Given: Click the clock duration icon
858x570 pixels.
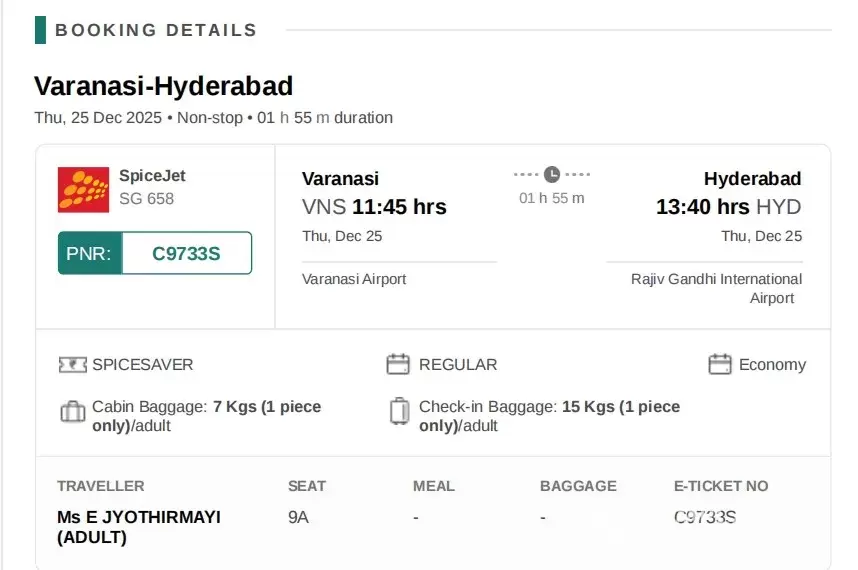Looking at the screenshot, I should pyautogui.click(x=552, y=174).
